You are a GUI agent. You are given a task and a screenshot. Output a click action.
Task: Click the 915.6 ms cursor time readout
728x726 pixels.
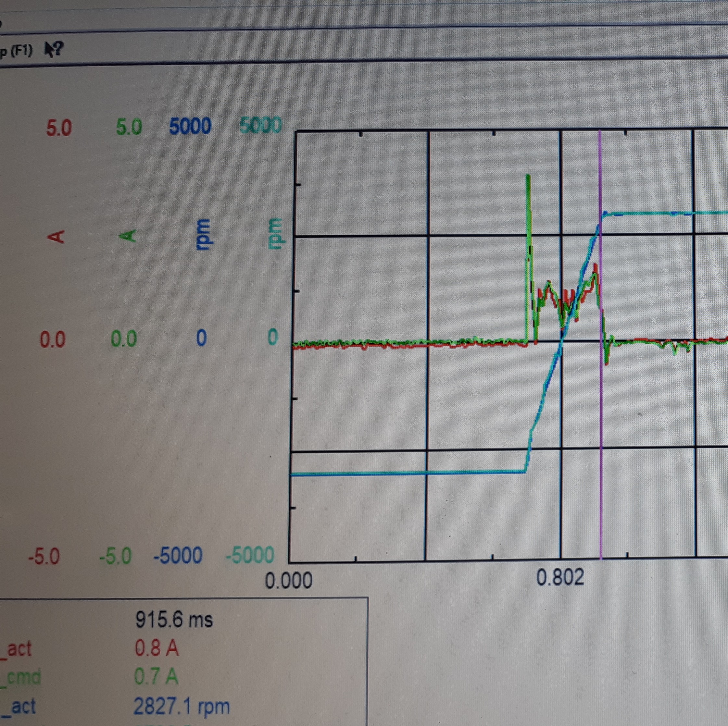point(174,619)
